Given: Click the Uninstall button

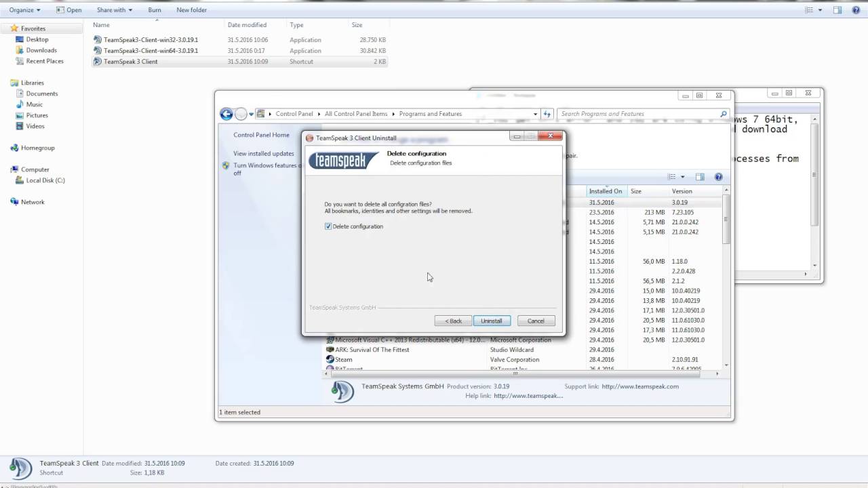Looking at the screenshot, I should [x=492, y=321].
